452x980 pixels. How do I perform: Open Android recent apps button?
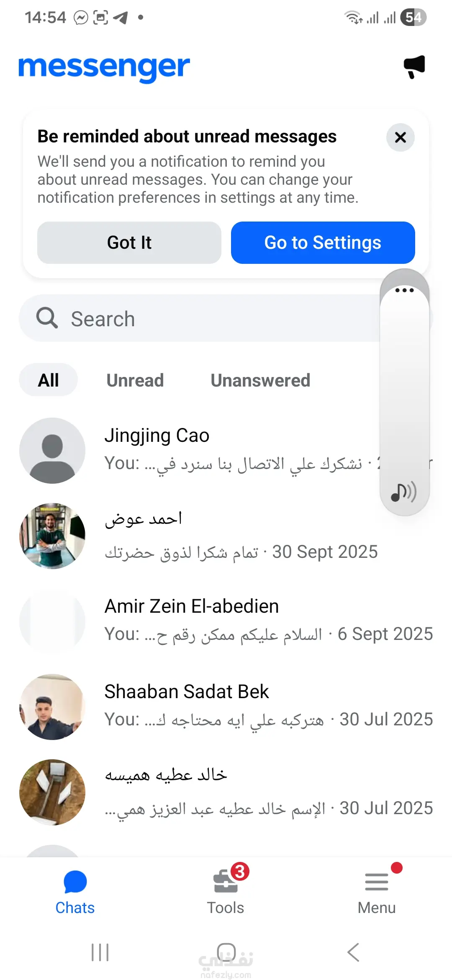[x=100, y=952]
